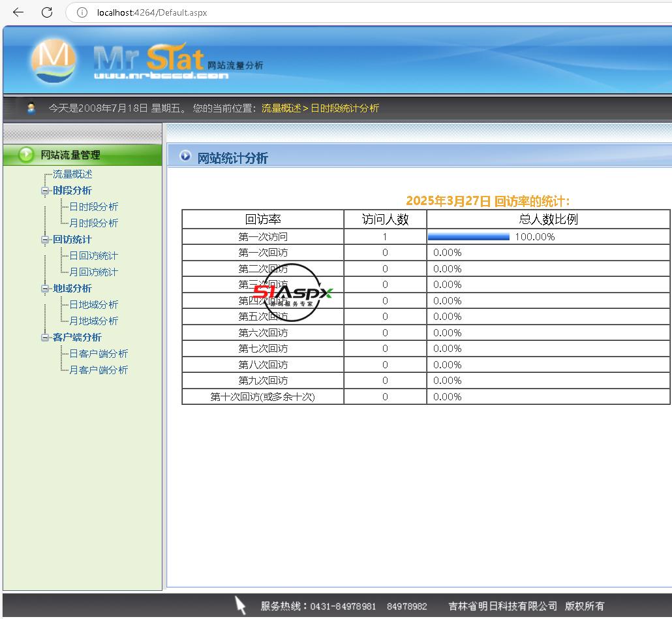Click the address bar URL field

pyautogui.click(x=326, y=12)
